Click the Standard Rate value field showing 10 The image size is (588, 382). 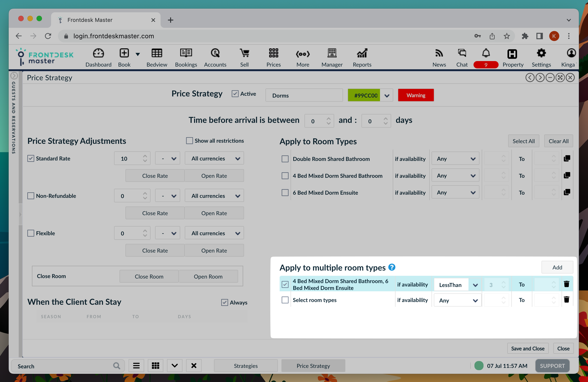(132, 158)
